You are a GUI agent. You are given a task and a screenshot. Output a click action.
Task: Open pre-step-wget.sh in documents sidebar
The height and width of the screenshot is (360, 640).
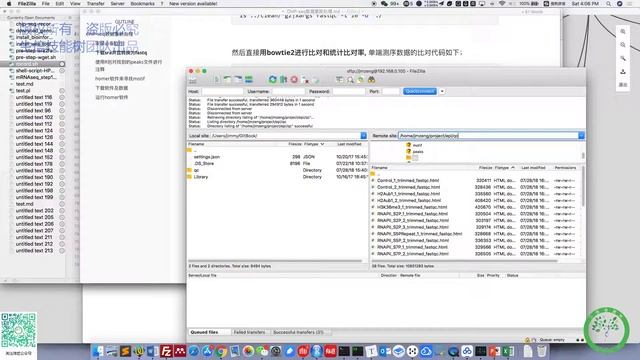pos(36,58)
